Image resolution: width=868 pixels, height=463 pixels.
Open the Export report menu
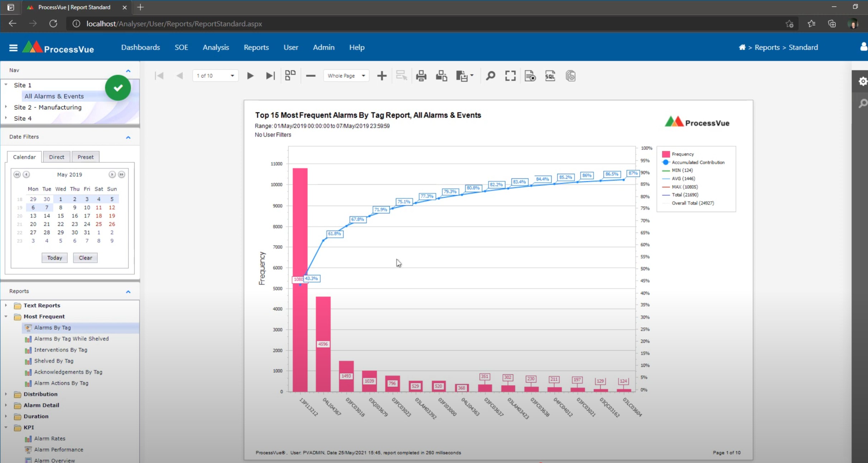click(464, 76)
